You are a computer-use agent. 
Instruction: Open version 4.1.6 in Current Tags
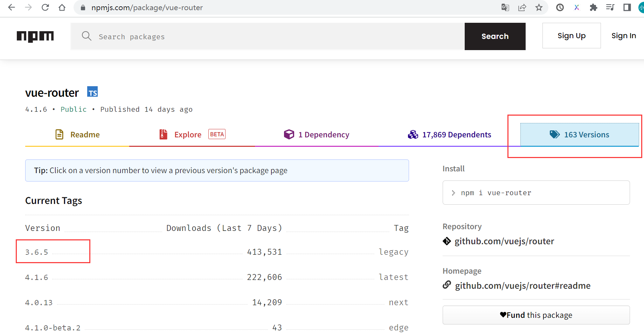(x=36, y=277)
